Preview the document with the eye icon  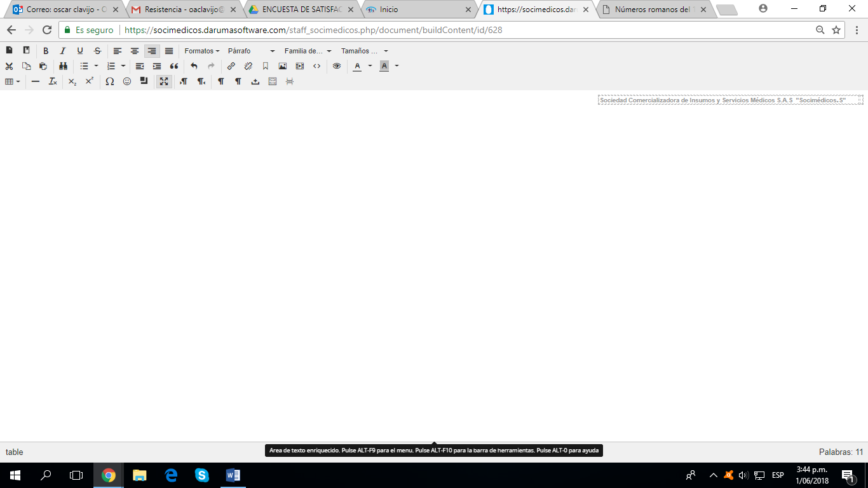click(x=337, y=66)
